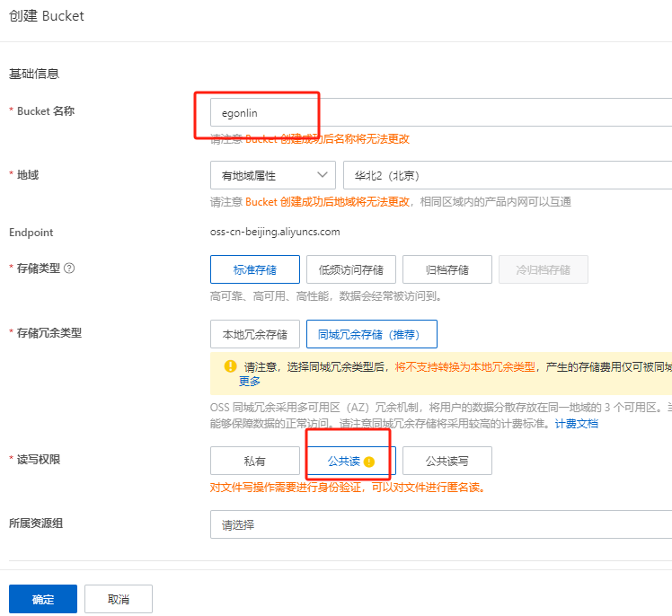The width and height of the screenshot is (672, 616).
Task: Select 归档存储 storage type
Action: (x=447, y=269)
